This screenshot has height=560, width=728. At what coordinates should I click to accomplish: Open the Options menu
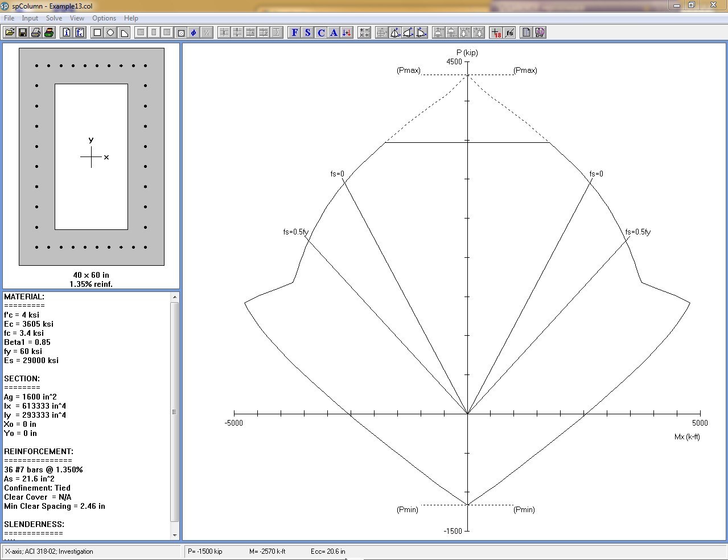click(x=104, y=18)
